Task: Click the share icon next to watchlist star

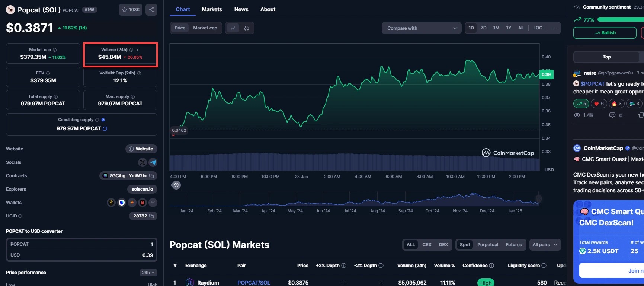Action: [x=151, y=10]
